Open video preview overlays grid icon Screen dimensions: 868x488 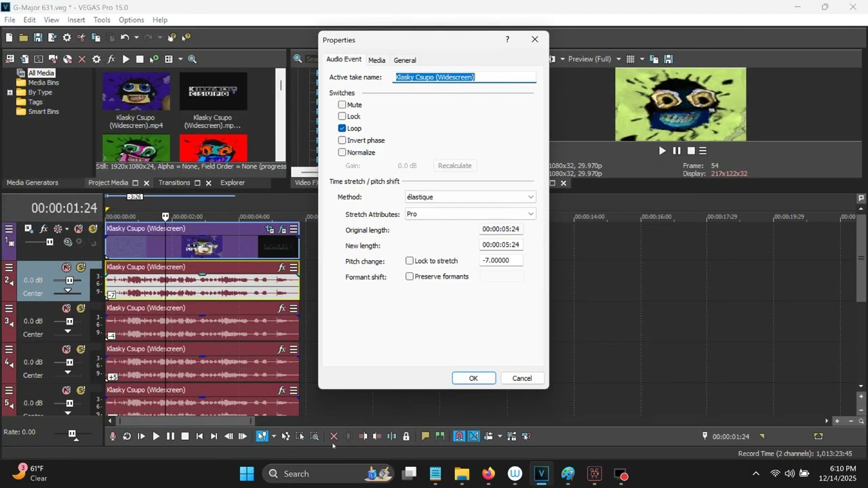pyautogui.click(x=631, y=59)
